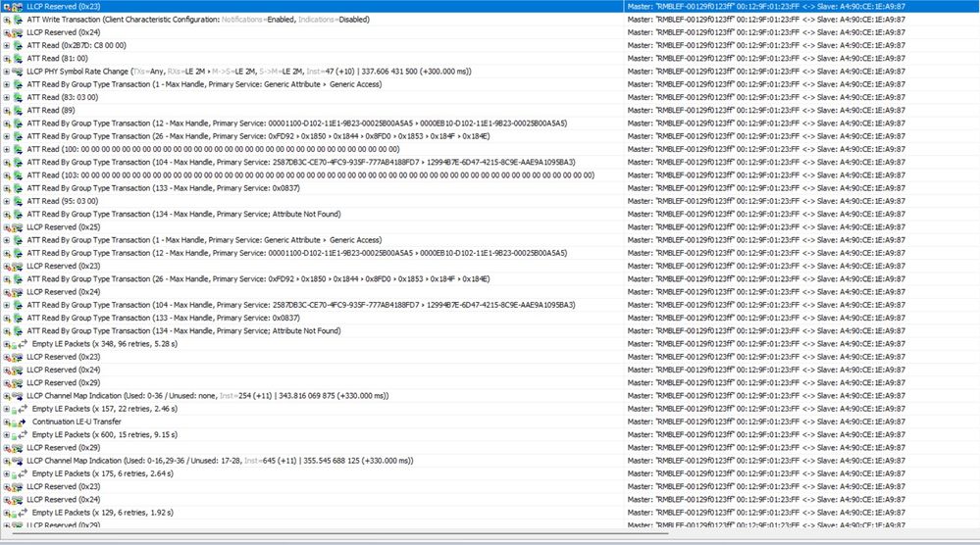Screen dimensions: 980x545
Task: Click the icon next to Empty LE Packets x 348
Action: point(22,344)
